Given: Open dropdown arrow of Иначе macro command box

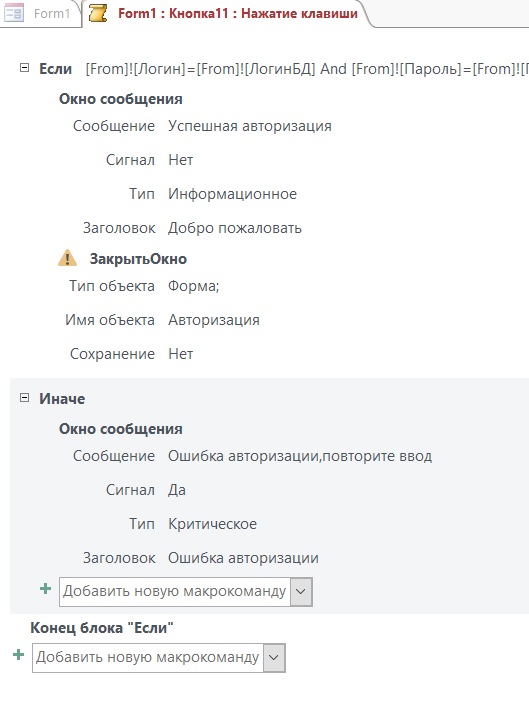Looking at the screenshot, I should 301,592.
